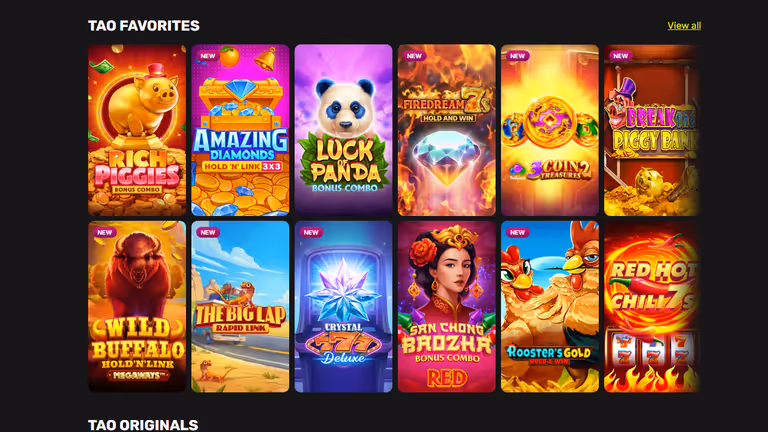Launch the Rooster's Gold game tile
Image resolution: width=768 pixels, height=432 pixels.
coord(550,307)
